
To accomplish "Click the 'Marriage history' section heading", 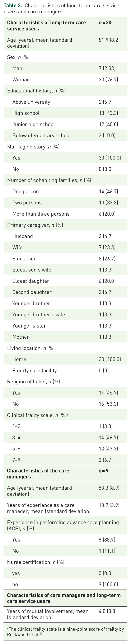I will pos(33,147).
